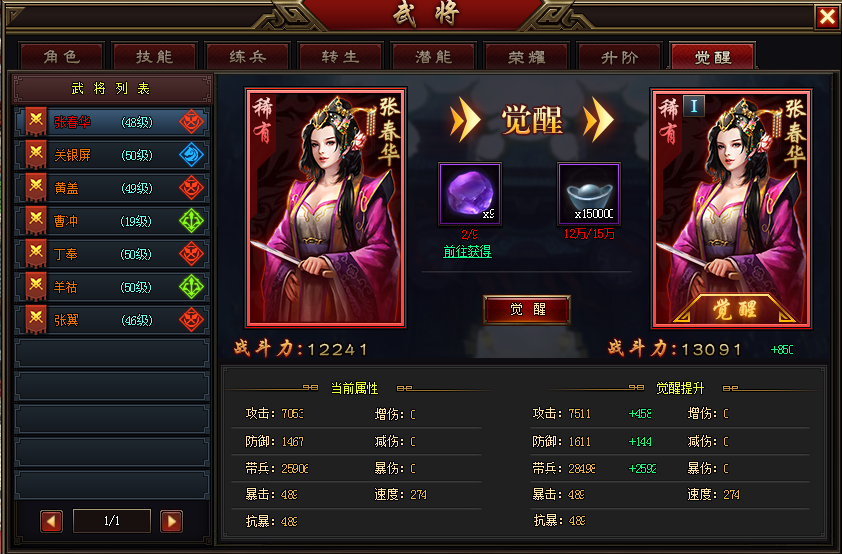Open the 升阶 tab
This screenshot has height=554, width=842.
coord(620,56)
